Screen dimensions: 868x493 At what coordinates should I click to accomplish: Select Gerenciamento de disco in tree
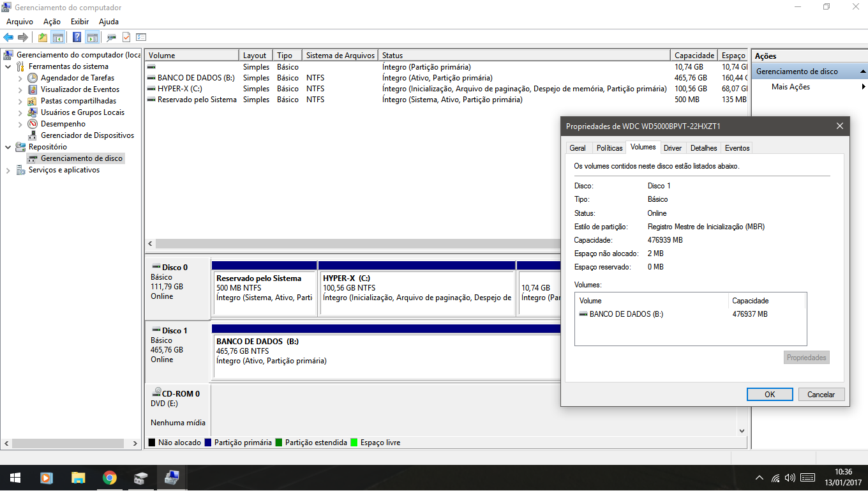82,158
